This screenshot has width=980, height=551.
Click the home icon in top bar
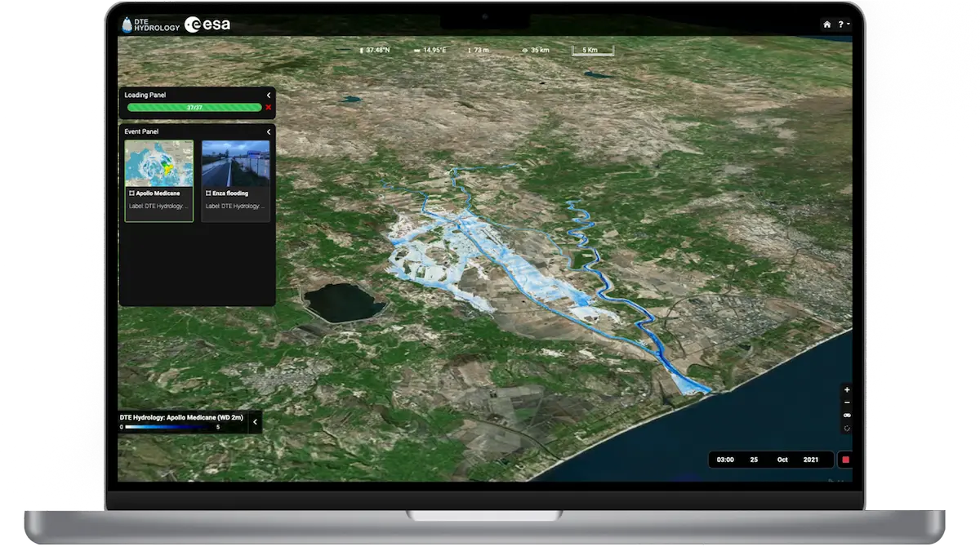coord(826,24)
